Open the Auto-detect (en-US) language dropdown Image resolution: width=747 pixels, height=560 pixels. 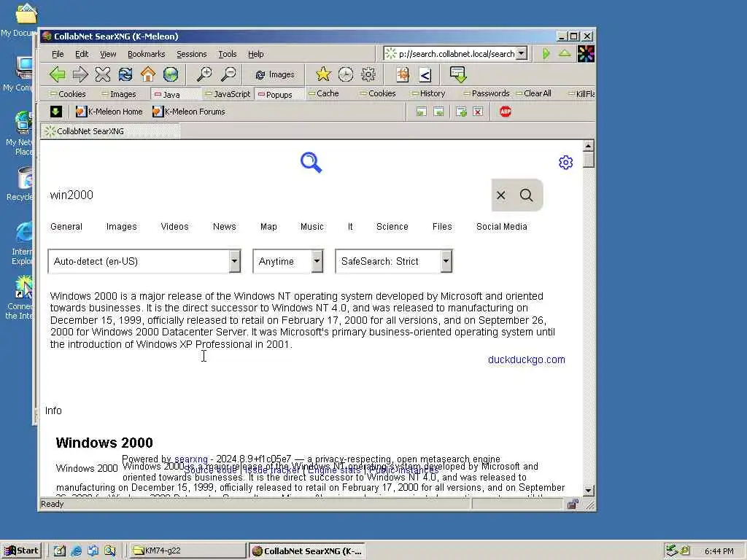point(144,262)
